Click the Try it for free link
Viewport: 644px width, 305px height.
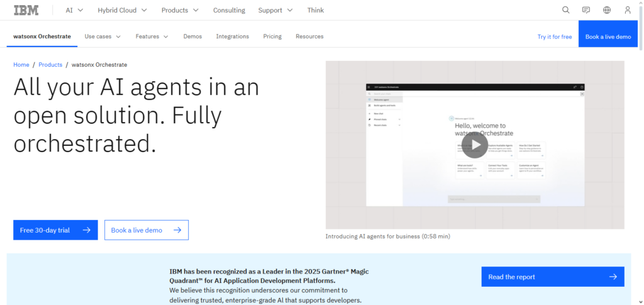554,36
